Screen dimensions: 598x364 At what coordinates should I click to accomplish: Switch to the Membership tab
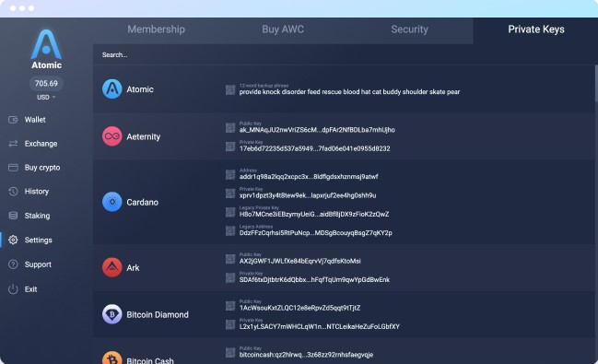click(x=156, y=29)
